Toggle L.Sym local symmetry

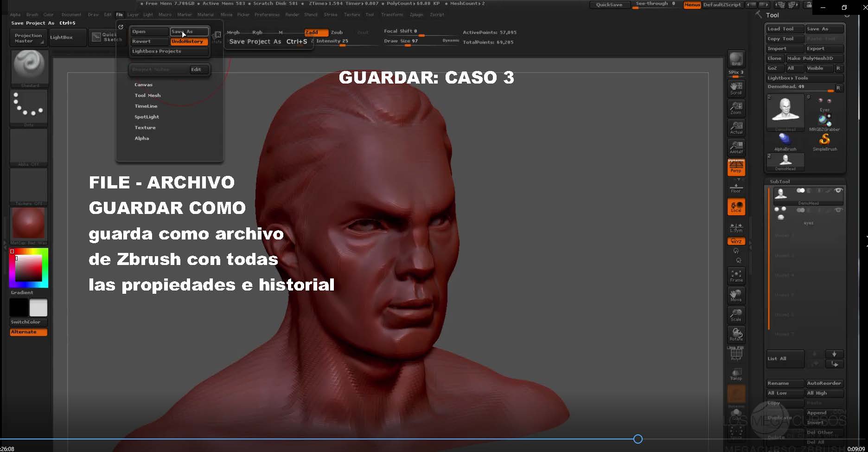pos(736,227)
